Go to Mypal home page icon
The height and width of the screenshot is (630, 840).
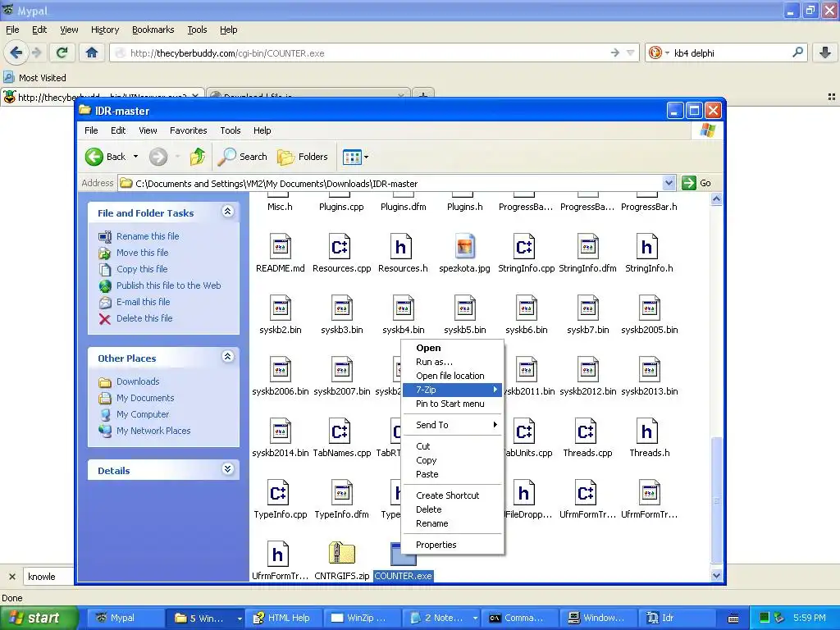pyautogui.click(x=92, y=52)
